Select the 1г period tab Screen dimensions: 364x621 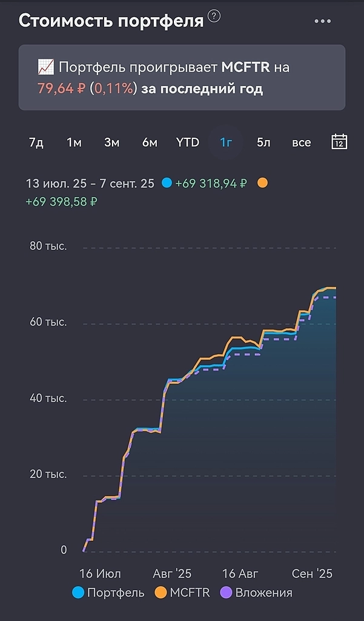226,143
